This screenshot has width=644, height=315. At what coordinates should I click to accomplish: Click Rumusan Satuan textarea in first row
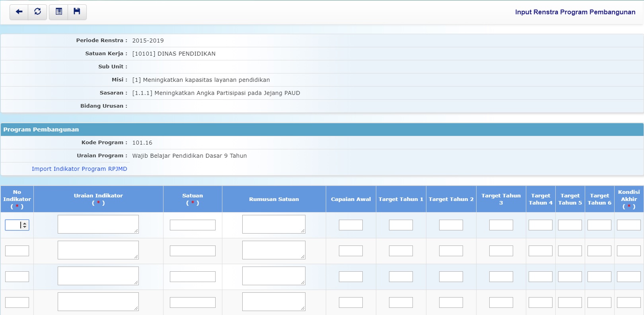point(274,224)
